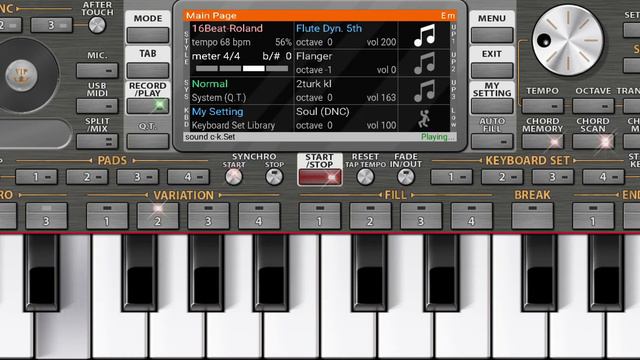This screenshot has height=360, width=640.
Task: Select Keyboard Set 2
Action: (502, 177)
